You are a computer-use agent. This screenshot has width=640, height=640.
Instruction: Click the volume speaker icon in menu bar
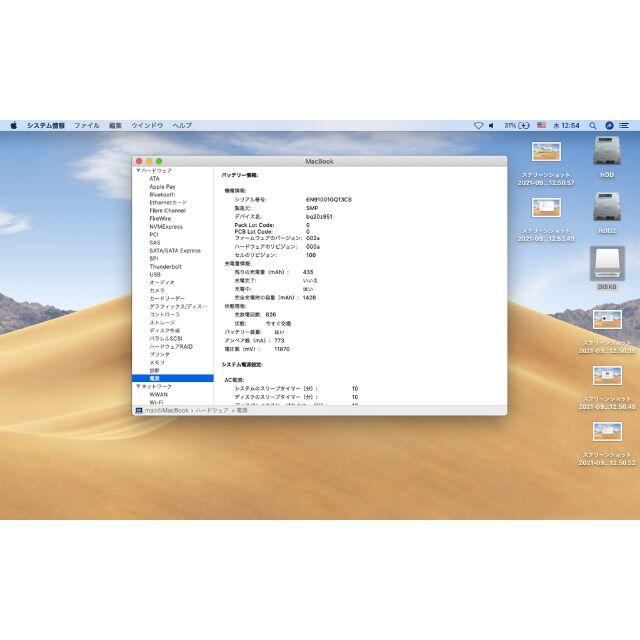click(491, 125)
